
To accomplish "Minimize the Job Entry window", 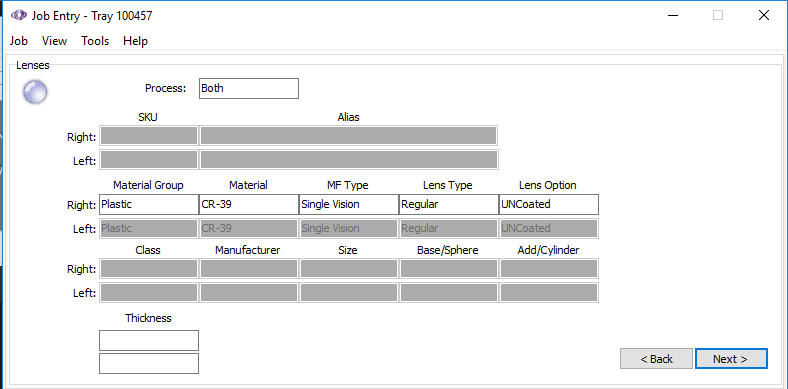I will pyautogui.click(x=672, y=16).
